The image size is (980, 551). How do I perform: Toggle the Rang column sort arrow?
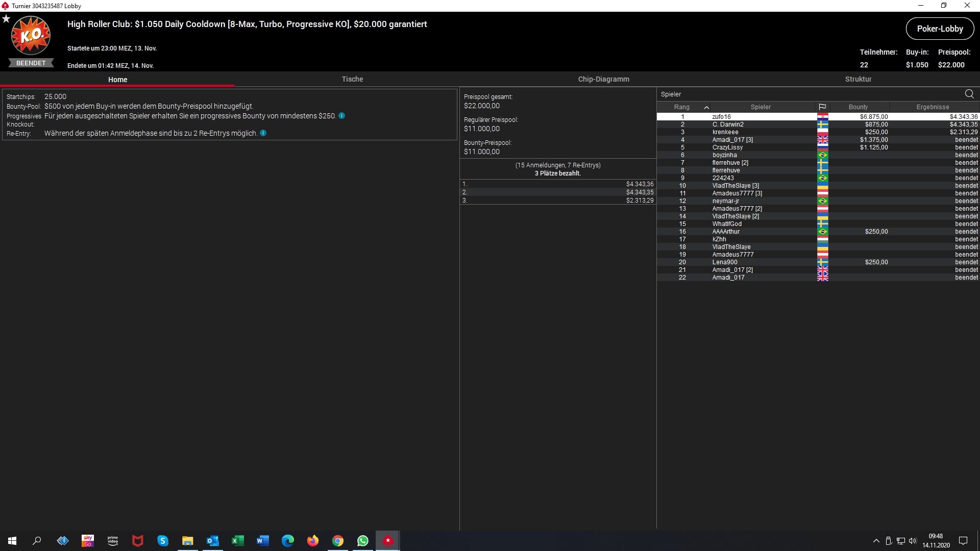tap(706, 107)
